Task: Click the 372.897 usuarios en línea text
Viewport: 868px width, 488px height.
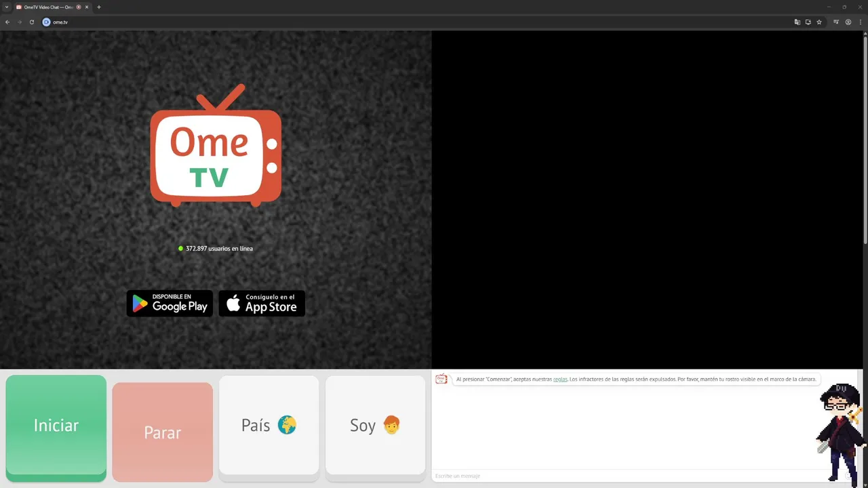Action: (219, 249)
